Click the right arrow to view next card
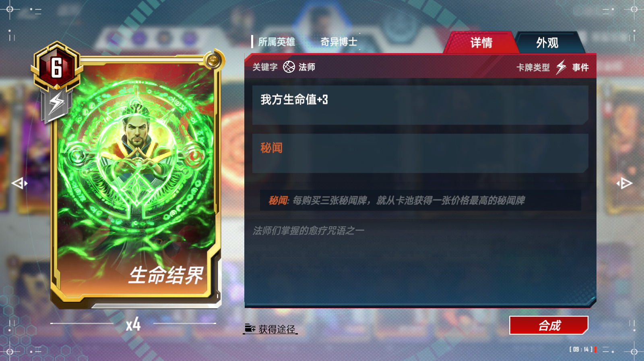This screenshot has height=361, width=644. 624,183
